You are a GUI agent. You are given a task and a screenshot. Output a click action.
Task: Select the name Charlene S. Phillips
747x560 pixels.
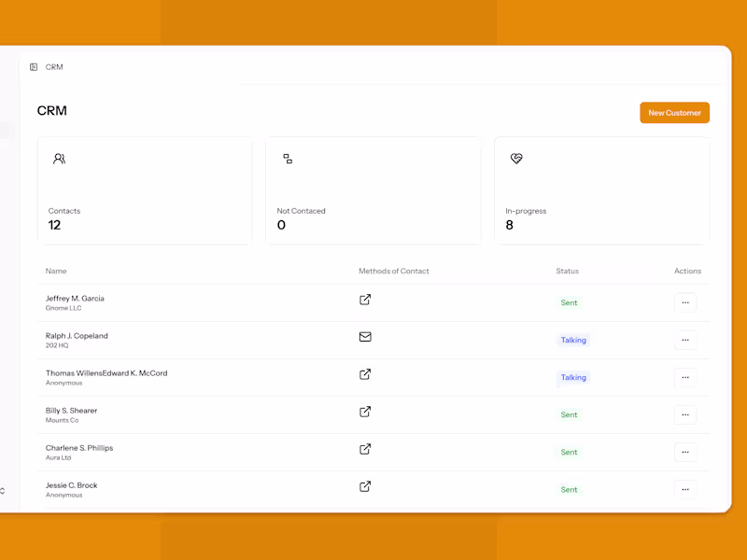(x=79, y=448)
